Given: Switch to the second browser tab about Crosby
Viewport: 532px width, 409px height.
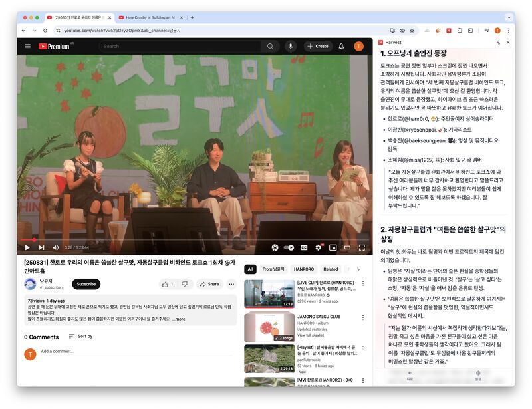Looking at the screenshot, I should click(152, 17).
